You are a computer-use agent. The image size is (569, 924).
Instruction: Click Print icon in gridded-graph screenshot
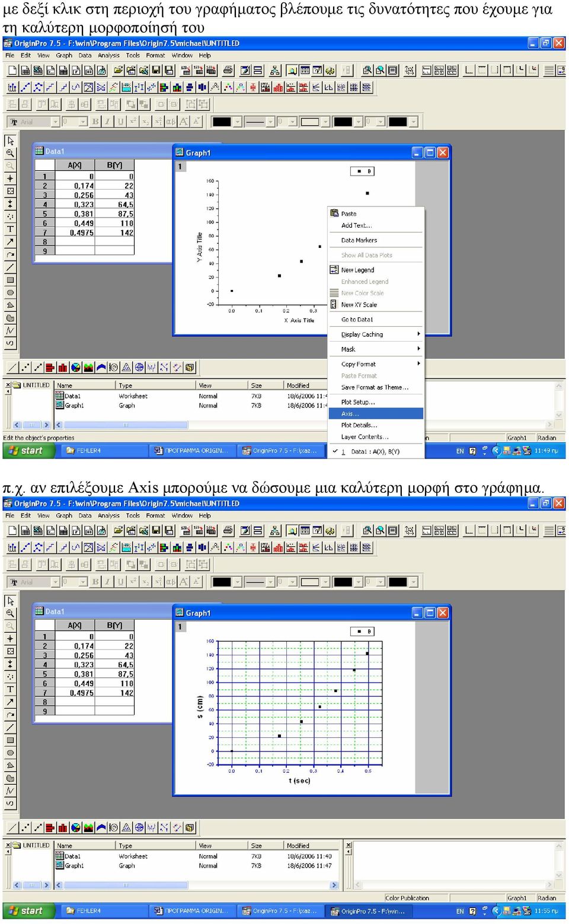tap(228, 531)
